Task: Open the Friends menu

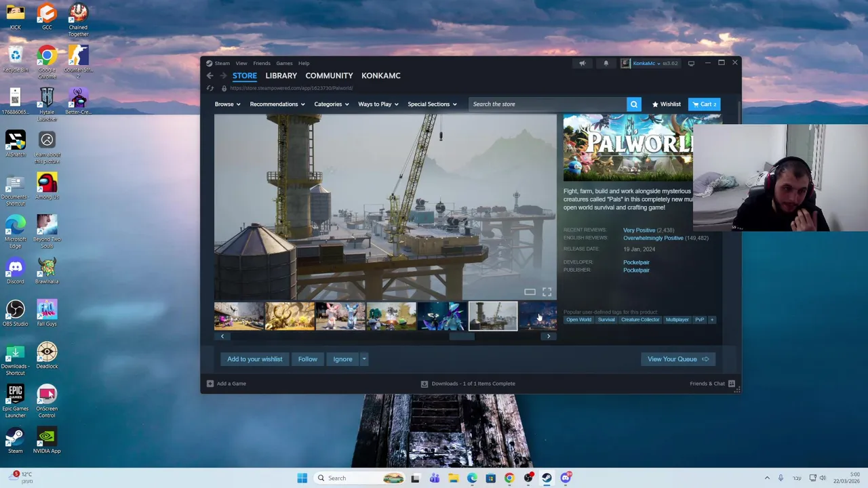Action: (262, 63)
